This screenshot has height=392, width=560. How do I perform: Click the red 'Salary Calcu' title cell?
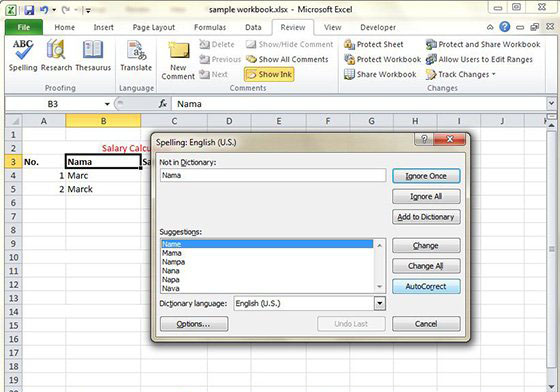coord(126,148)
